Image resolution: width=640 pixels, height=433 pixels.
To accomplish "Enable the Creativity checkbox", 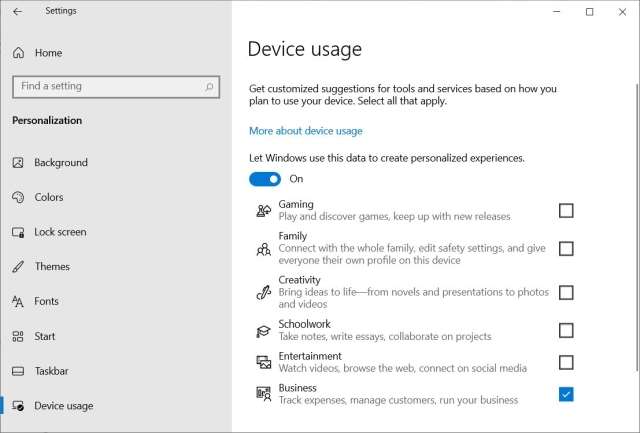I will (x=566, y=293).
